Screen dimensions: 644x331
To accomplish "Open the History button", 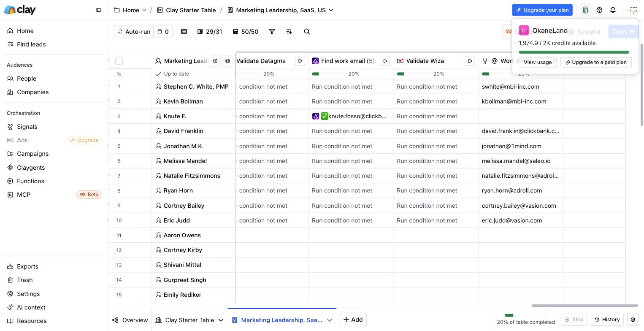I will pyautogui.click(x=607, y=320).
